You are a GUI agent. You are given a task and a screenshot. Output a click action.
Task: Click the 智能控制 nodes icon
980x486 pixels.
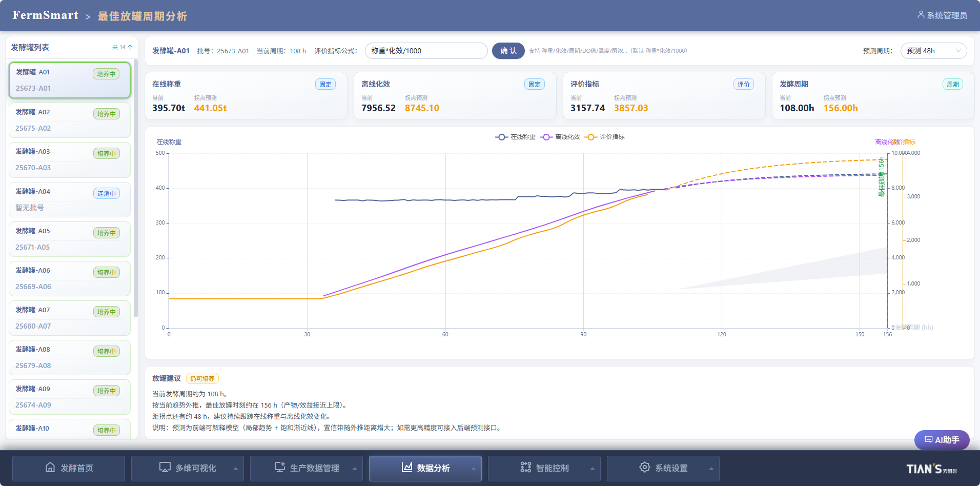(x=526, y=468)
